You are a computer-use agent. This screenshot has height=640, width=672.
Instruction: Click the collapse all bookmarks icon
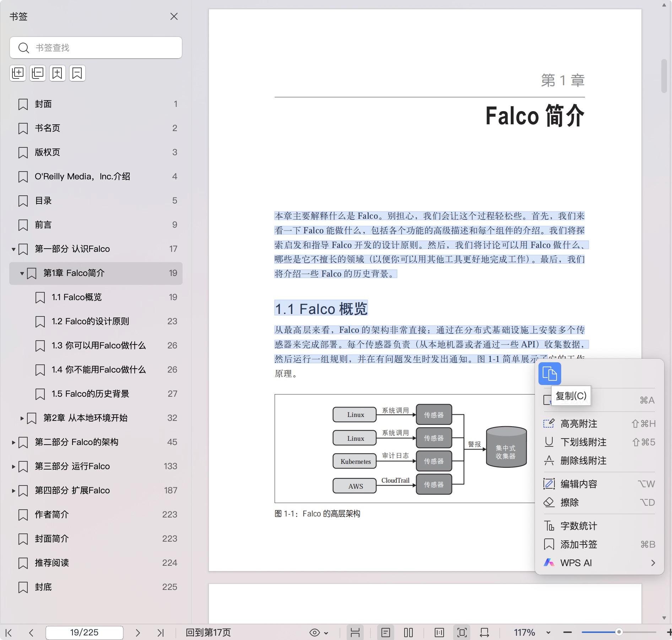38,73
